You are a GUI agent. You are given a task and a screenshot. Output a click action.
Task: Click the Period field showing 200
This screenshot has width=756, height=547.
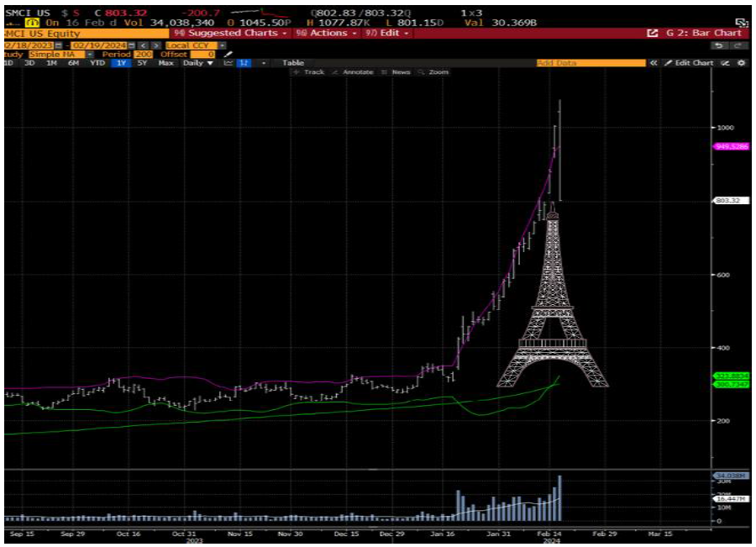coord(143,54)
